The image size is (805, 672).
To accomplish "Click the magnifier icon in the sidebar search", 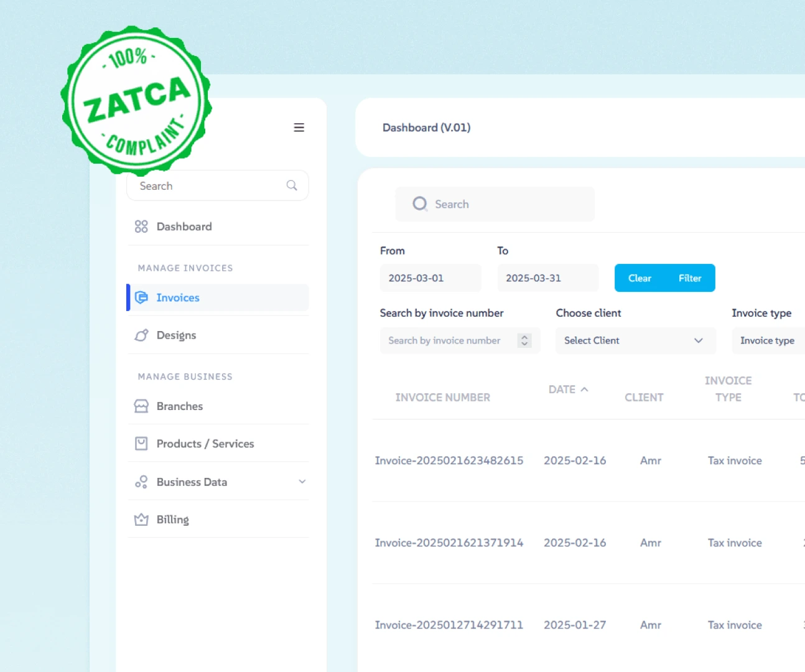I will click(x=291, y=185).
